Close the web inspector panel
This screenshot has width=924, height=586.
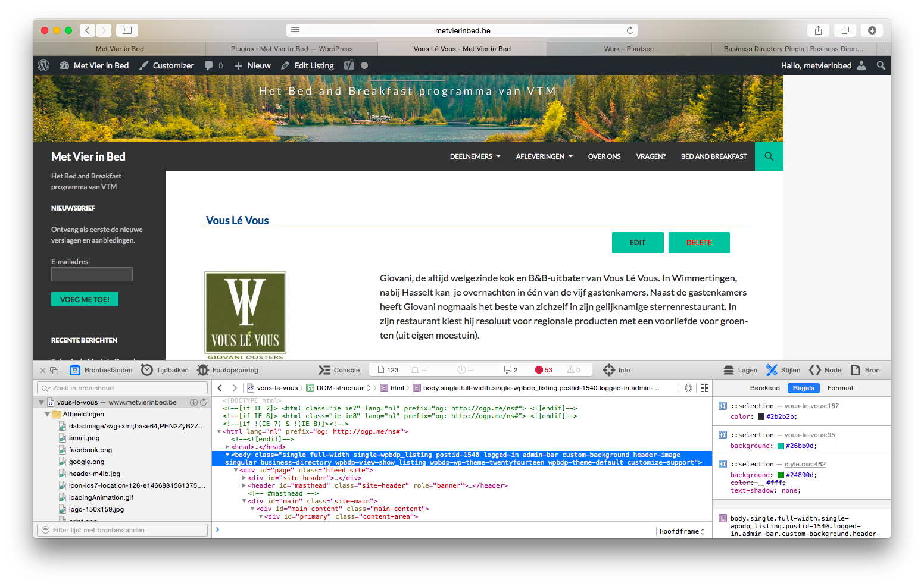pos(43,370)
